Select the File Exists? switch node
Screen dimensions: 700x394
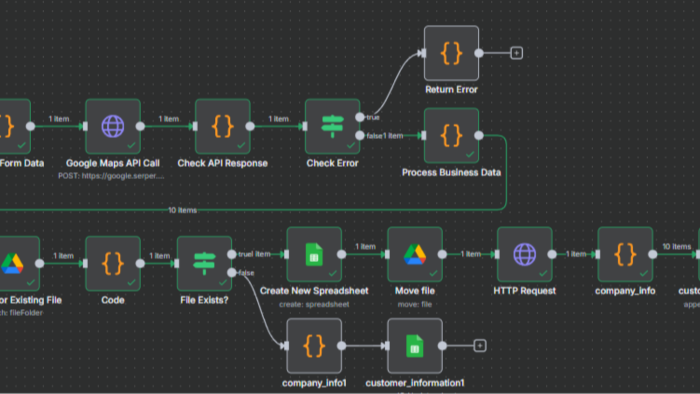(x=204, y=263)
